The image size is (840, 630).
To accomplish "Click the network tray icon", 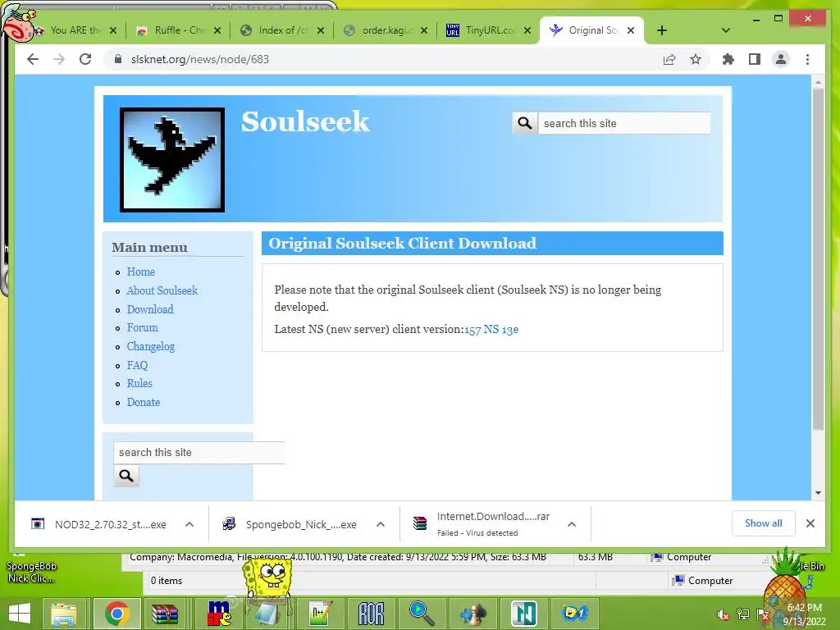I will [743, 614].
